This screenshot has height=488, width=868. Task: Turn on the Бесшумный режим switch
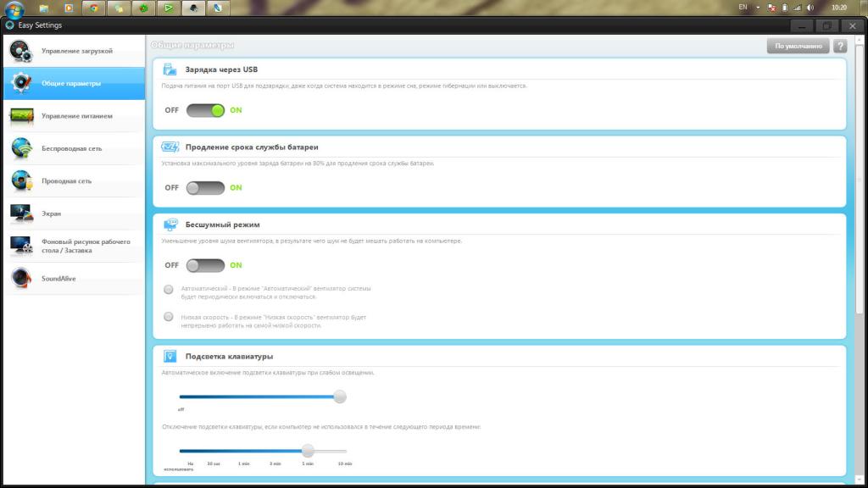click(x=205, y=265)
